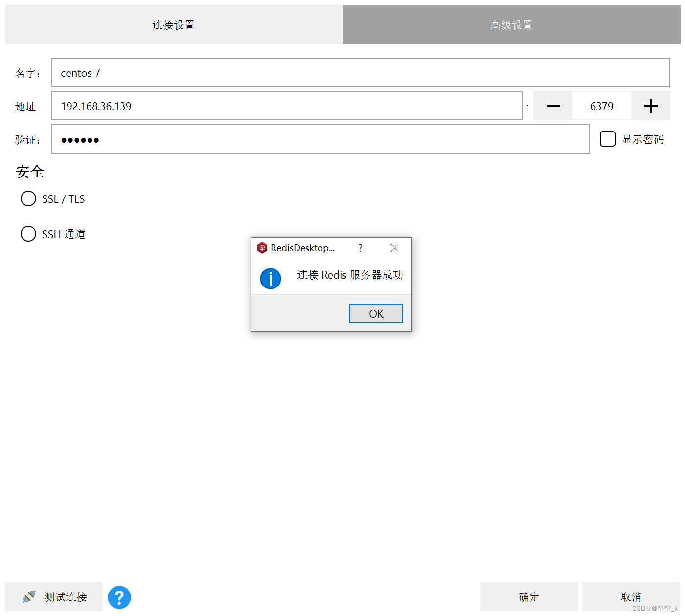Close the RedisDesktop message dialog

point(394,248)
